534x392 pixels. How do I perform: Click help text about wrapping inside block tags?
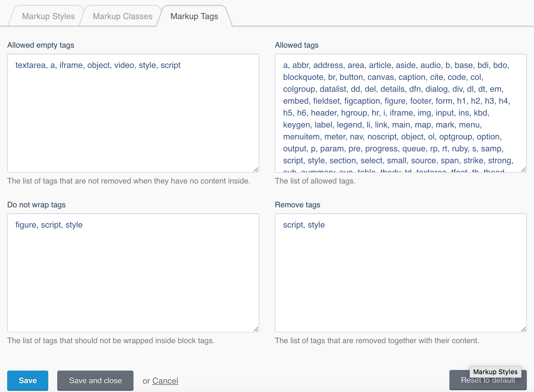point(111,340)
